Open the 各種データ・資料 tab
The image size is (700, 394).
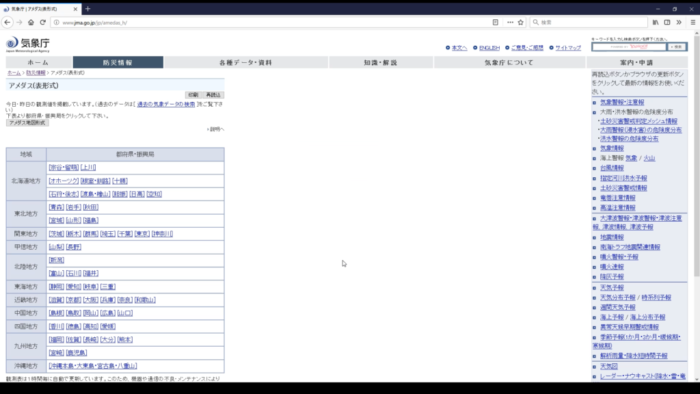[246, 62]
